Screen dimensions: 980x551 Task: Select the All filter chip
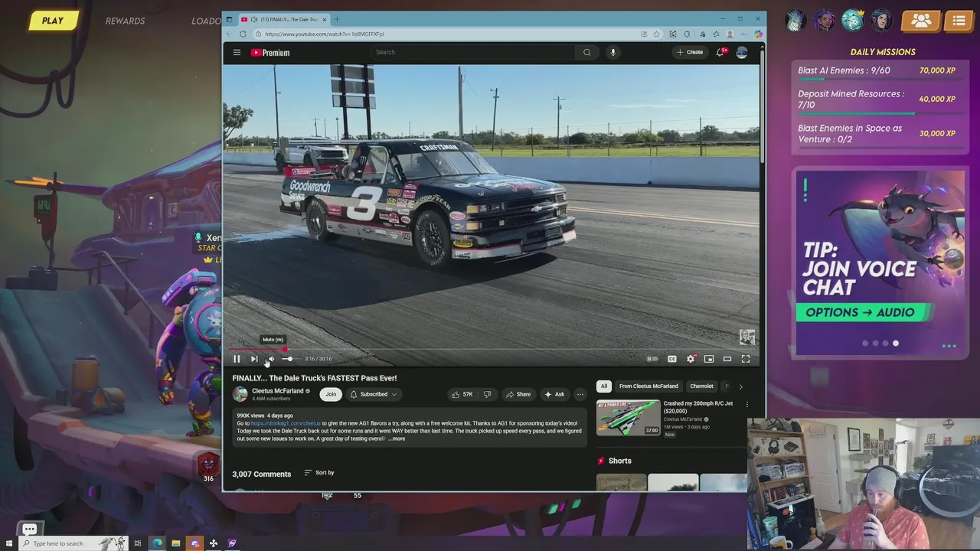click(x=604, y=386)
